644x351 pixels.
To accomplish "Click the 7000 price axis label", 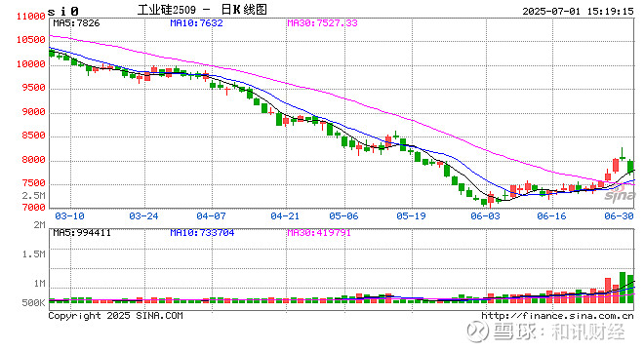I will tap(34, 208).
